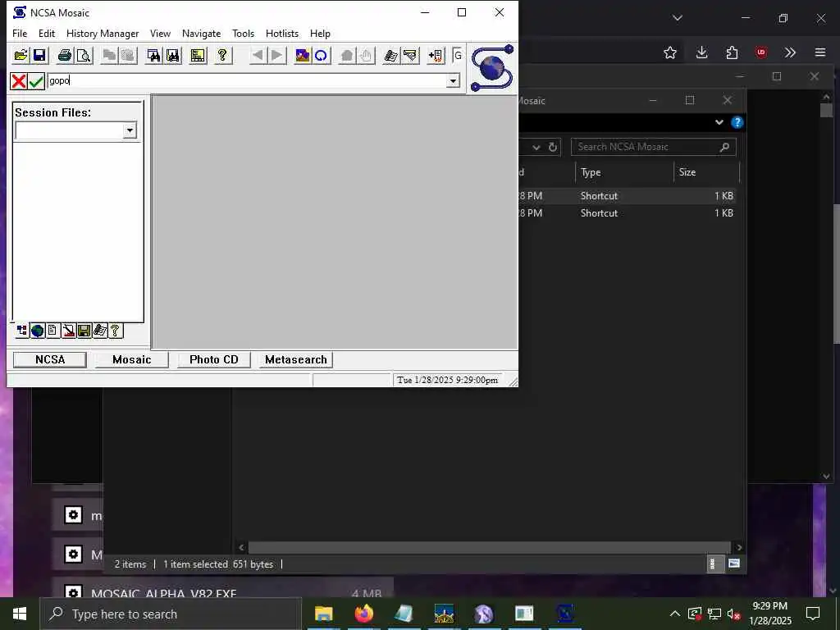
Task: Click the Forward arrow toolbar icon
Action: (x=276, y=55)
